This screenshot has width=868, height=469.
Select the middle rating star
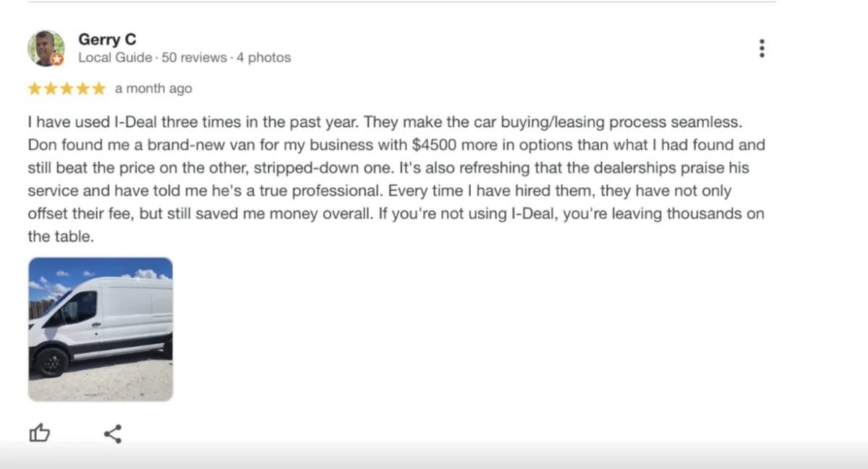click(x=67, y=89)
